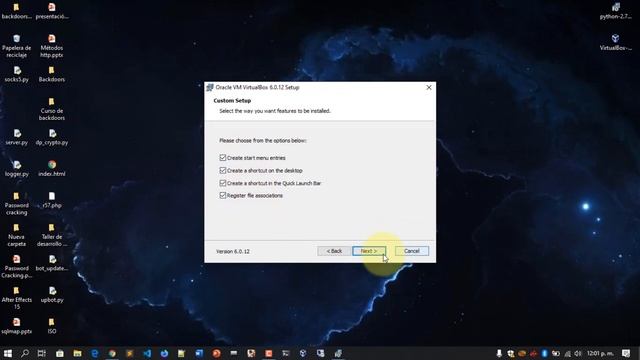Select the Backdoors folder icon
The image size is (640, 360).
click(52, 74)
